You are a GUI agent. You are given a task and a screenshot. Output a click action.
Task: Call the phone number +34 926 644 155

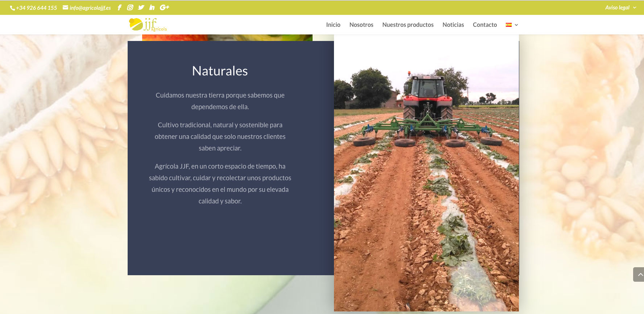click(36, 8)
